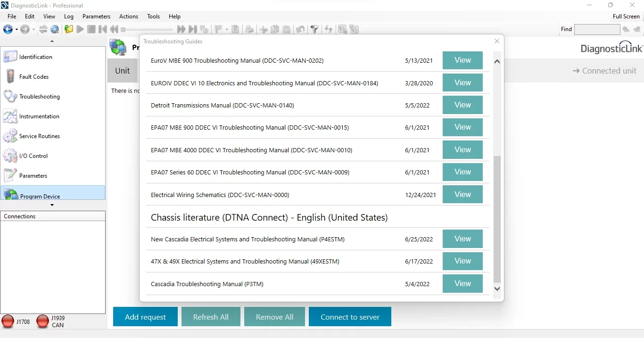Viewport: 644px width, 338px height.
Task: Click the filter funnel toolbar icon
Action: click(314, 29)
